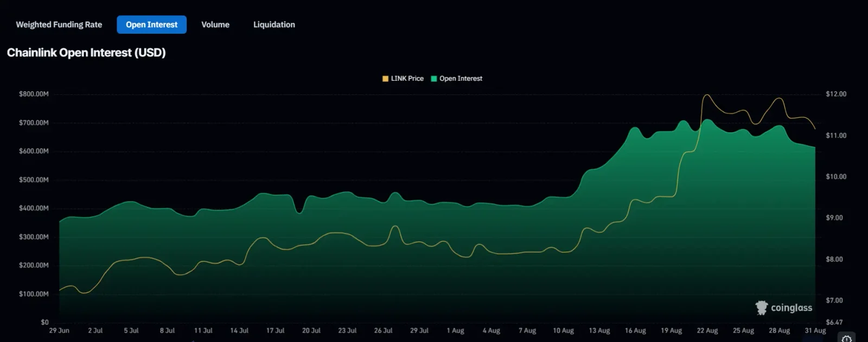Click the 14 Jul date label
The width and height of the screenshot is (868, 342).
(239, 331)
